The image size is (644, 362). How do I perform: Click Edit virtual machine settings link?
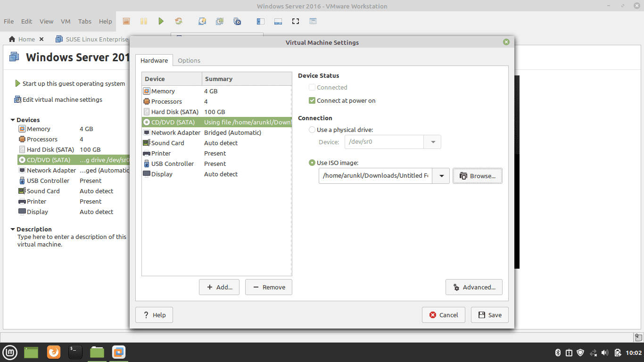[58, 99]
